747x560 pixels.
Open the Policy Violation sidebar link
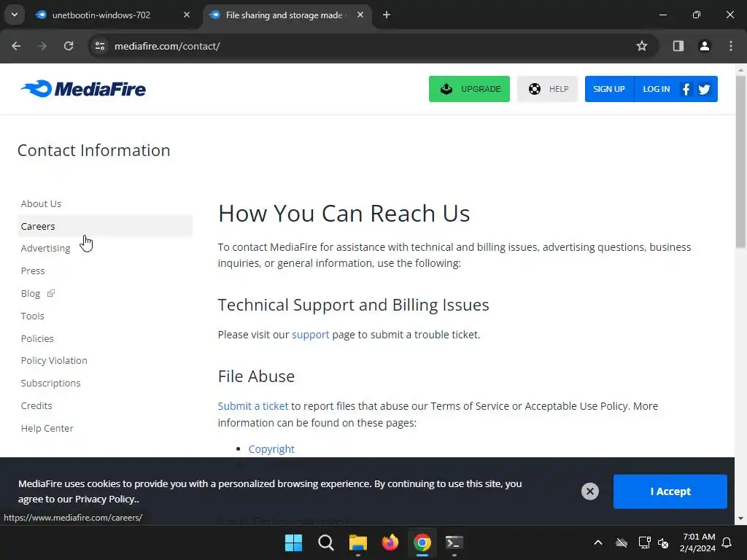[54, 360]
